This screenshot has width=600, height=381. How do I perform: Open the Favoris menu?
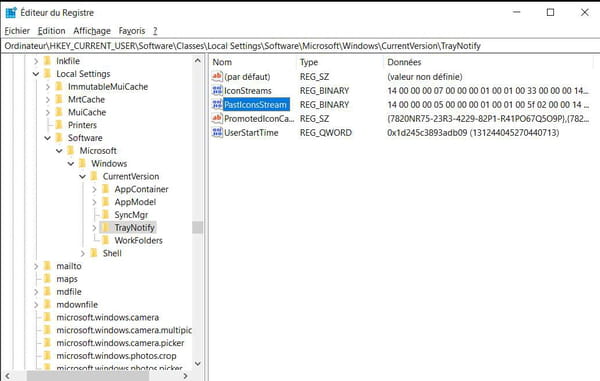coord(132,31)
